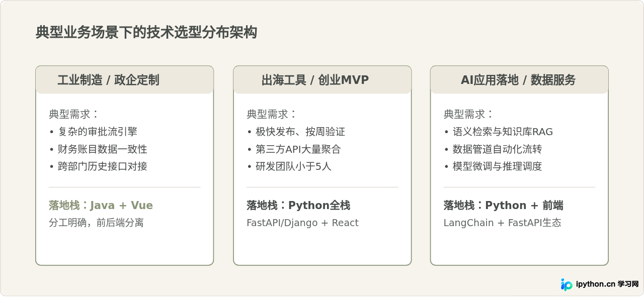Click the title '典型业务场景下的技术选型分布架构'
The height and width of the screenshot is (297, 644).
click(146, 33)
